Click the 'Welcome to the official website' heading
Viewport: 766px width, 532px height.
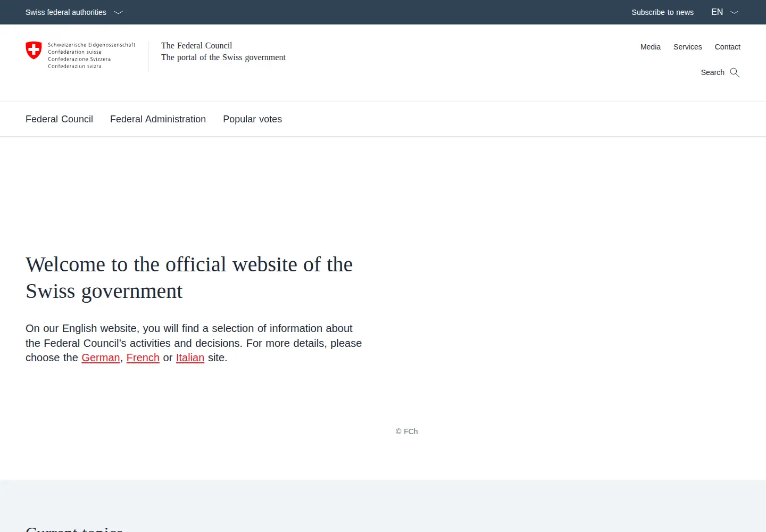point(189,278)
